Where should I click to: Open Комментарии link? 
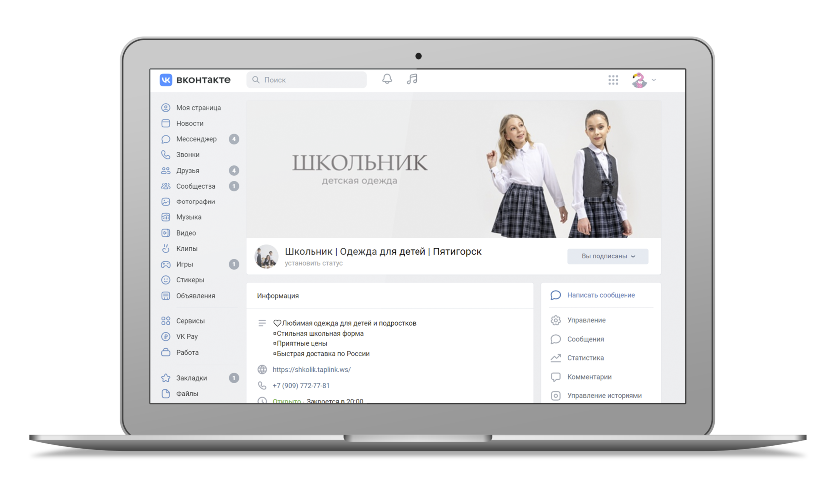[589, 377]
